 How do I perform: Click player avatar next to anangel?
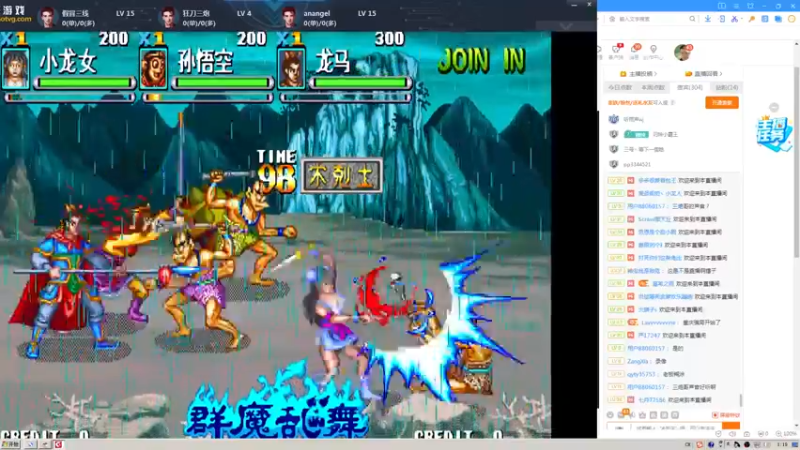coord(289,17)
